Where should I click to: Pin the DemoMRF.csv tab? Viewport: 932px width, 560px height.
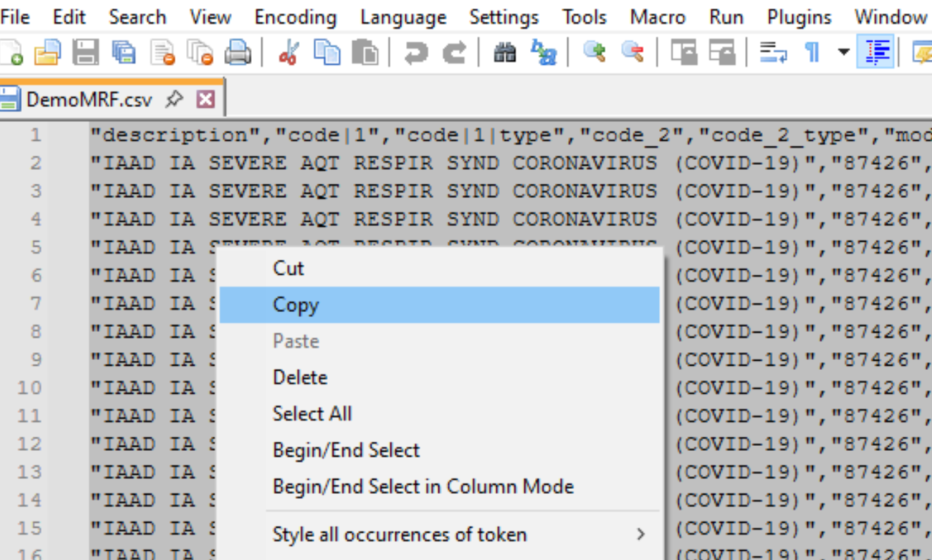pos(173,100)
